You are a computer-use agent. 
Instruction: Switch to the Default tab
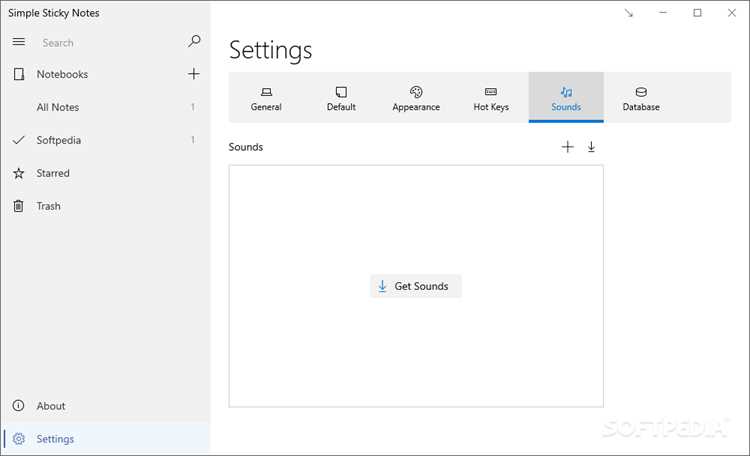pos(341,98)
